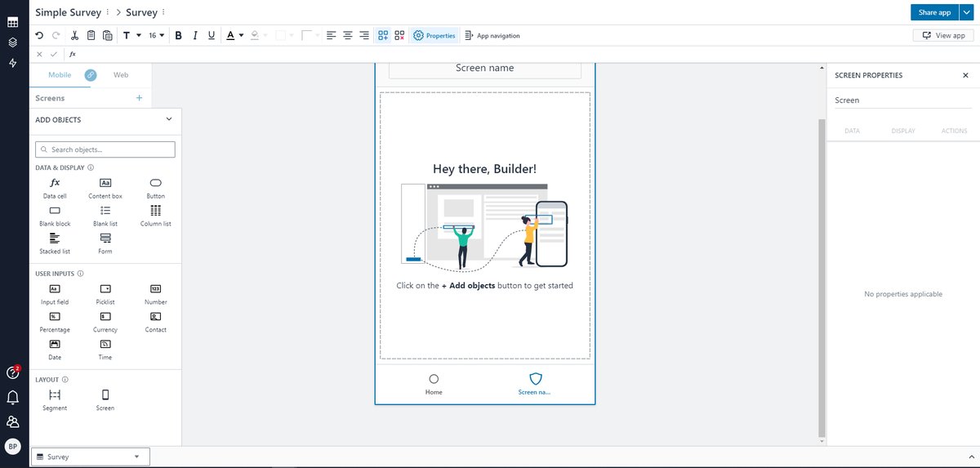This screenshot has width=980, height=468.
Task: Click the Screen name title box
Action: coord(485,69)
